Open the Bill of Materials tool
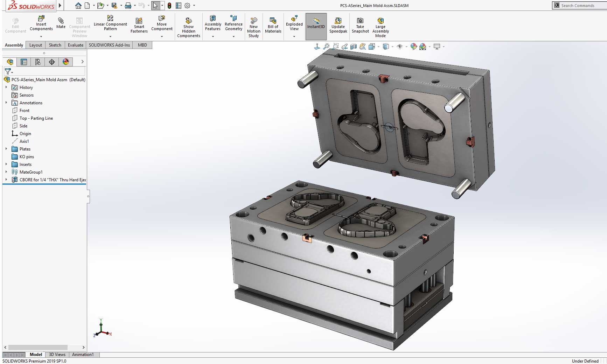 tap(273, 24)
